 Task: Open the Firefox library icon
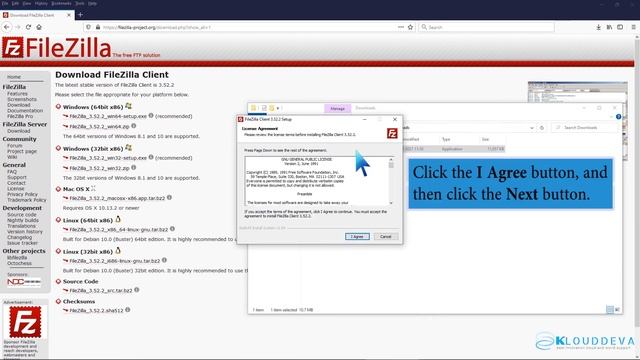coord(609,27)
